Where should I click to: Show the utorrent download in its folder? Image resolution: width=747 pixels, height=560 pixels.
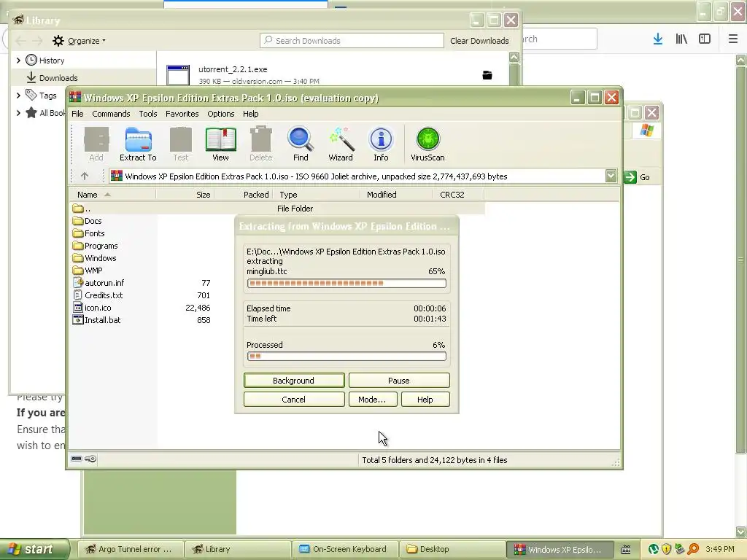(x=487, y=75)
